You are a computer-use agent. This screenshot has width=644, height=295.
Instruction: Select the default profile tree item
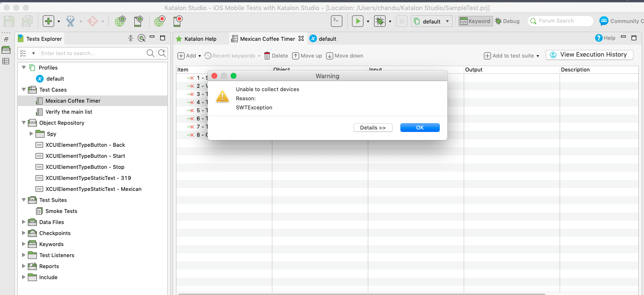50,79
